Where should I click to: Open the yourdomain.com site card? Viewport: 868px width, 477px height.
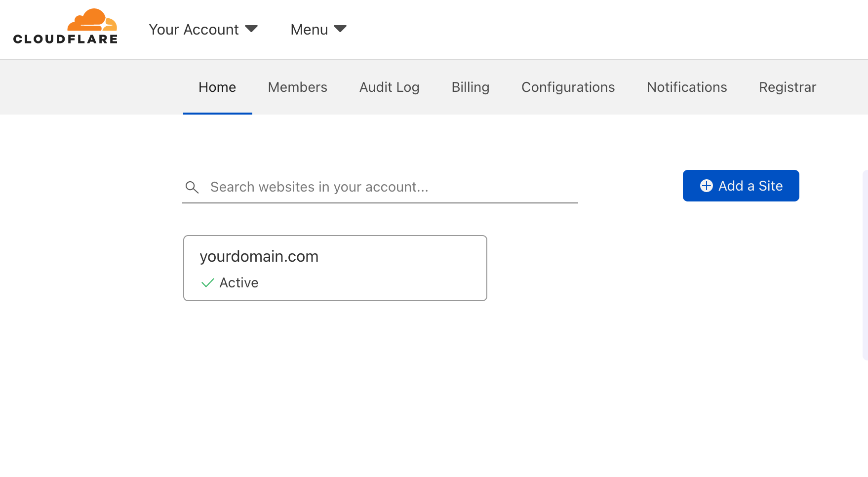(335, 268)
